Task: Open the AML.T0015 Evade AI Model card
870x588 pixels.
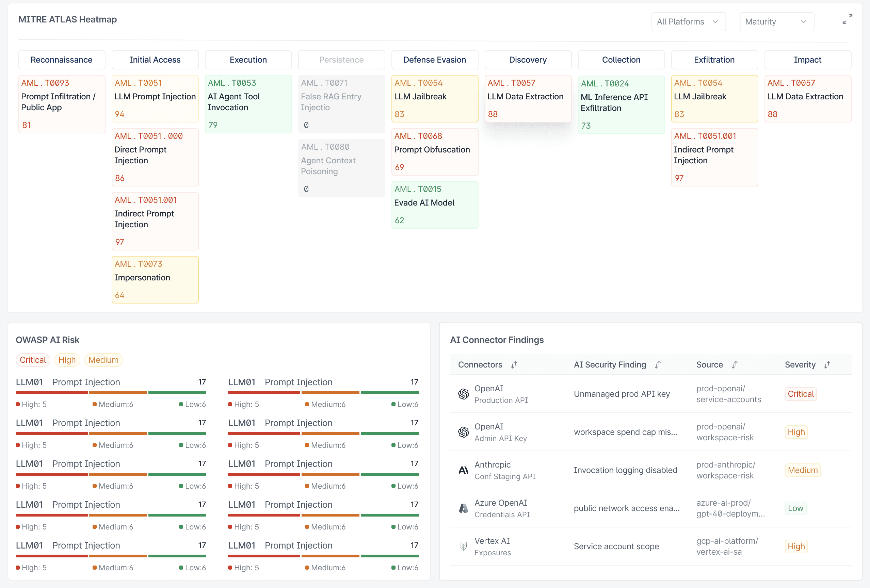Action: (x=435, y=205)
